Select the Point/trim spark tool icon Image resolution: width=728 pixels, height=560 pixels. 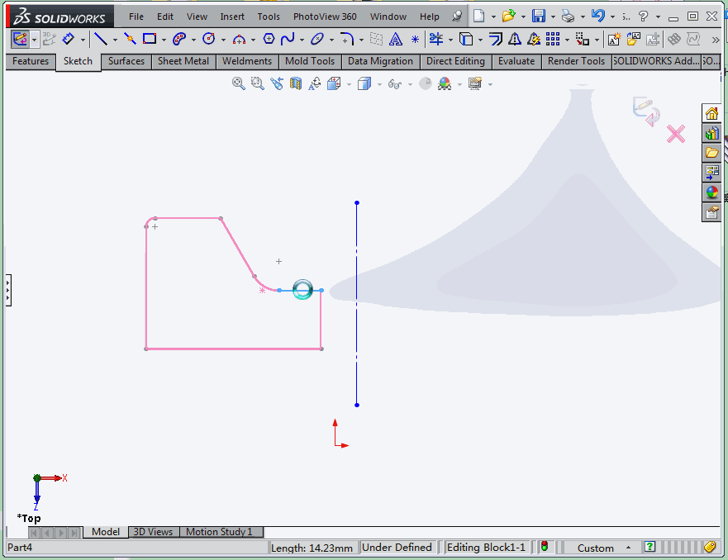tap(130, 39)
